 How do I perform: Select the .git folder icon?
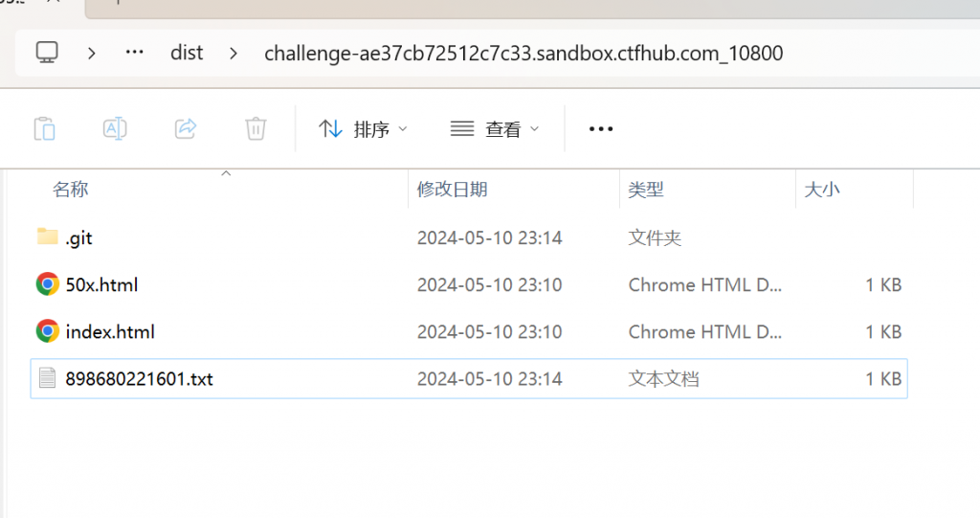[x=47, y=236]
